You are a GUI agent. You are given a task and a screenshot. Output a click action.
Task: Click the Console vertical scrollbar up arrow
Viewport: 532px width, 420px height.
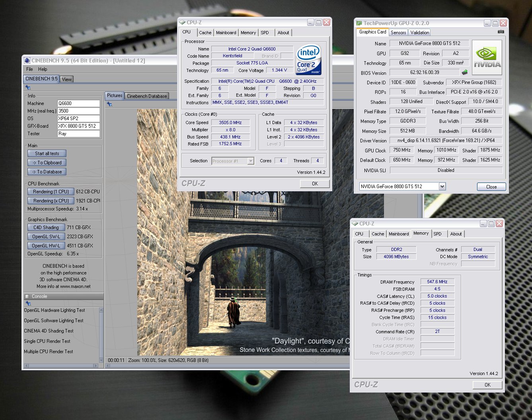point(101,310)
